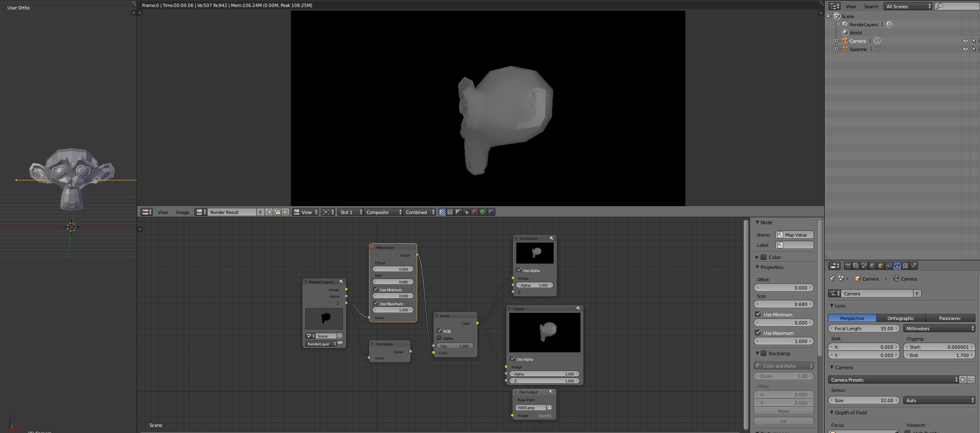The width and height of the screenshot is (980, 433).
Task: Click the red channel display icon
Action: coord(475,212)
